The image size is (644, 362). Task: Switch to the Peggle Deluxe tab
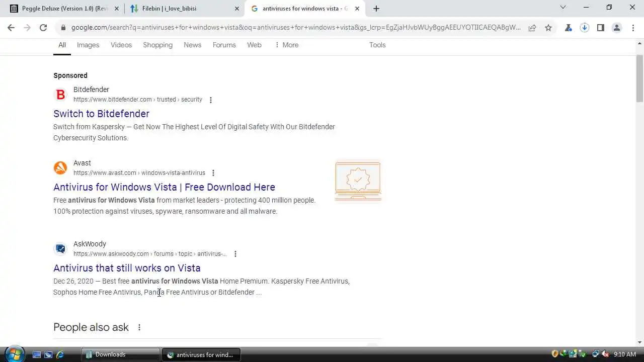[x=64, y=9]
